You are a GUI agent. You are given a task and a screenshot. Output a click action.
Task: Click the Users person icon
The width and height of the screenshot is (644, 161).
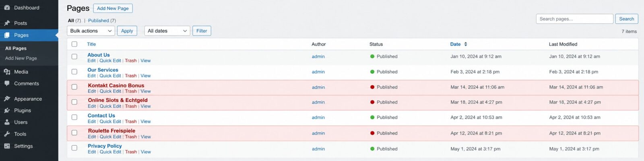(x=7, y=122)
